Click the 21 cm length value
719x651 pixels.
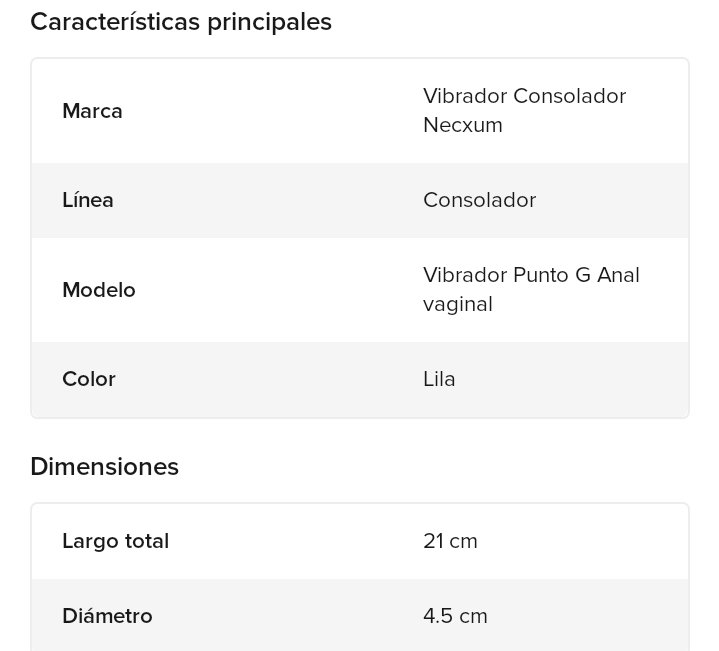tap(450, 541)
